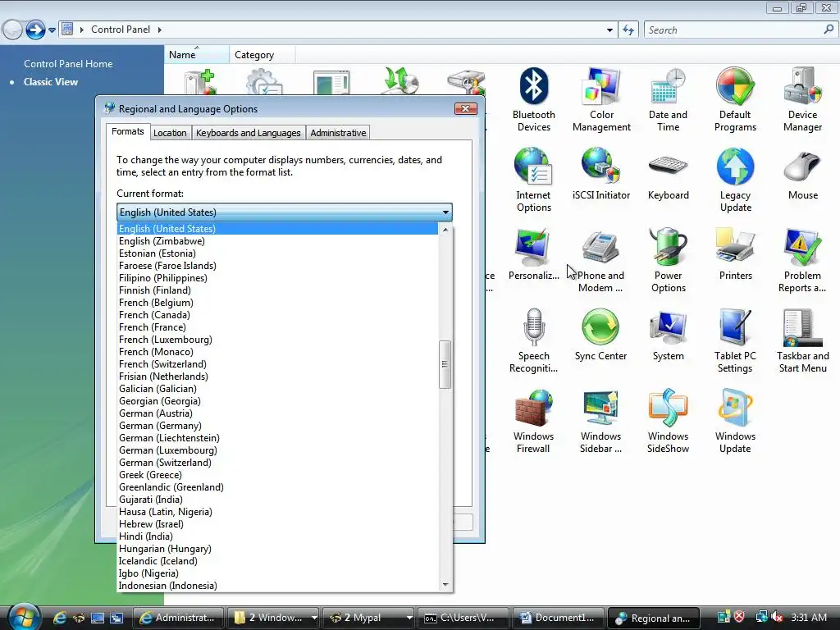Open recent pages dropdown next to Forward
This screenshot has height=630, width=840.
point(52,30)
